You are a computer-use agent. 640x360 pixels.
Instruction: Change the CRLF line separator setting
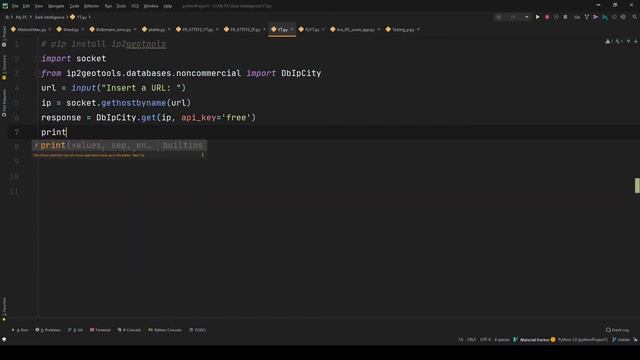pos(471,340)
